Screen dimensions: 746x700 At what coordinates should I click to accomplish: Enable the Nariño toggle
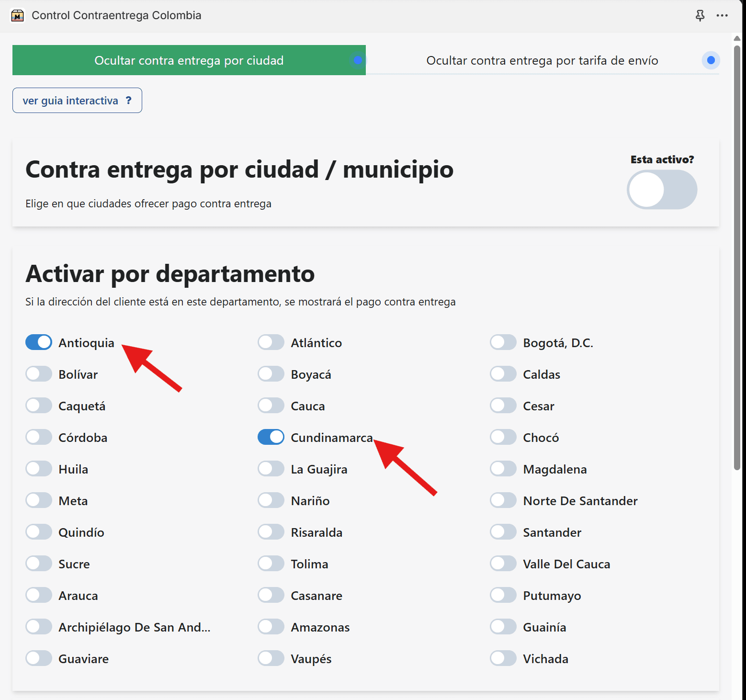point(271,500)
